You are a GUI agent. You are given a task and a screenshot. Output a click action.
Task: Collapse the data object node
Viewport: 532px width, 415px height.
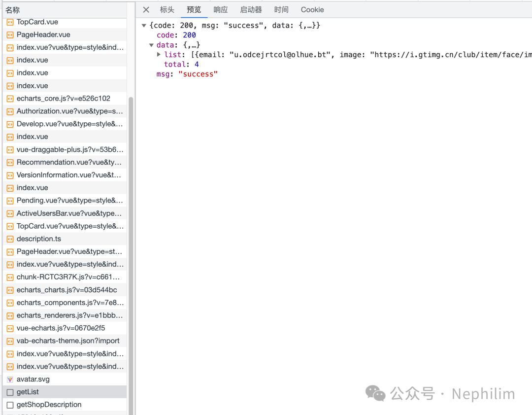[x=151, y=45]
